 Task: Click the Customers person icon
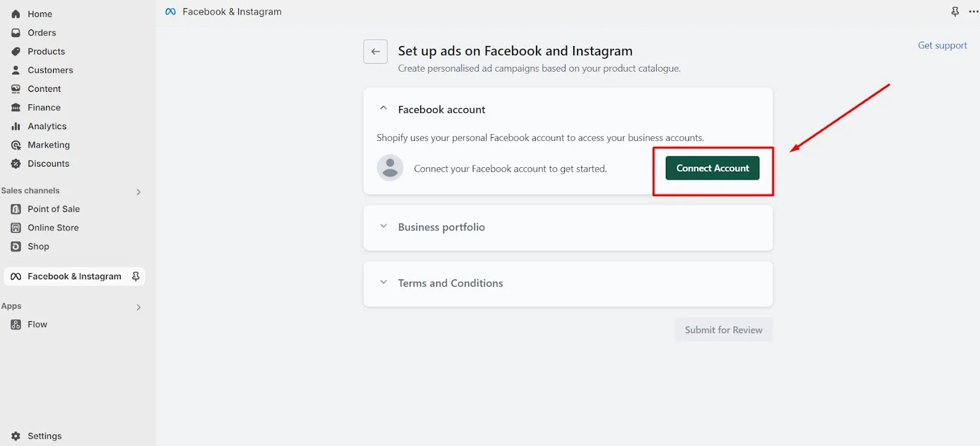16,70
